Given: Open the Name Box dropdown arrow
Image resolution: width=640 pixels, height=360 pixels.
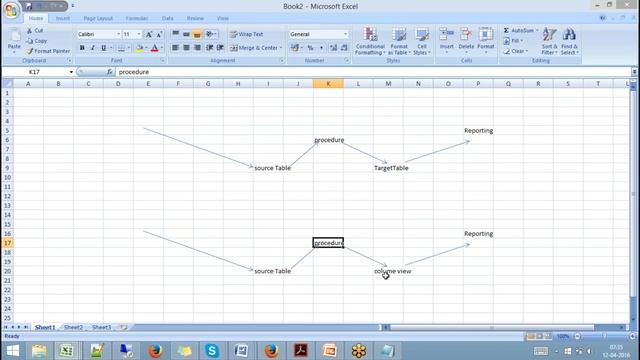Looking at the screenshot, I should [71, 72].
